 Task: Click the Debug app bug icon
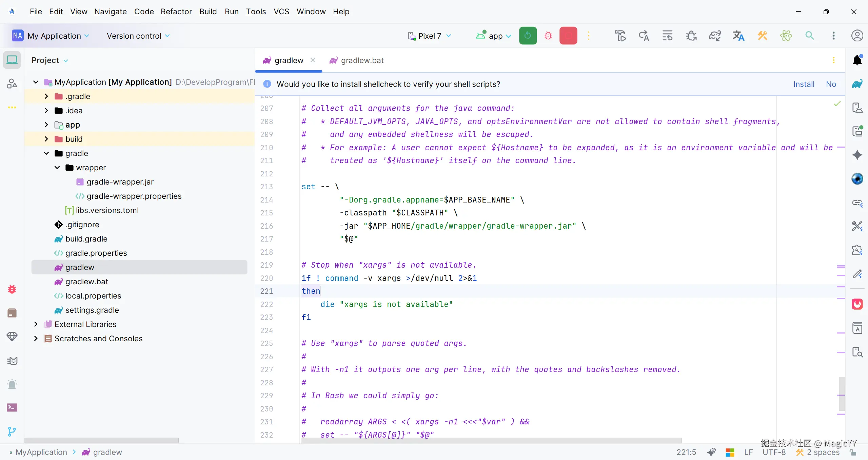pyautogui.click(x=548, y=36)
